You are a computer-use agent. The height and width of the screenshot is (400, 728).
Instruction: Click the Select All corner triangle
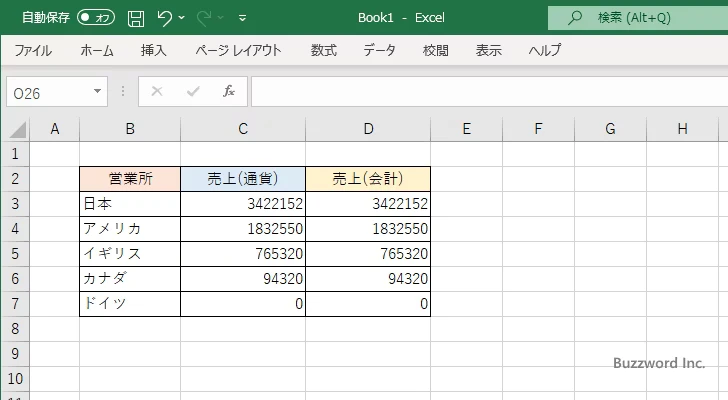17,129
